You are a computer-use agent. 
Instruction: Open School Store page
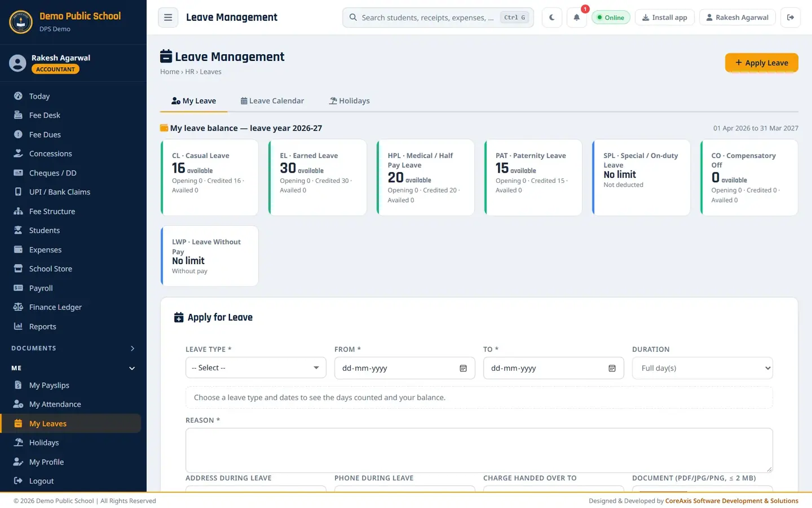pos(71,269)
